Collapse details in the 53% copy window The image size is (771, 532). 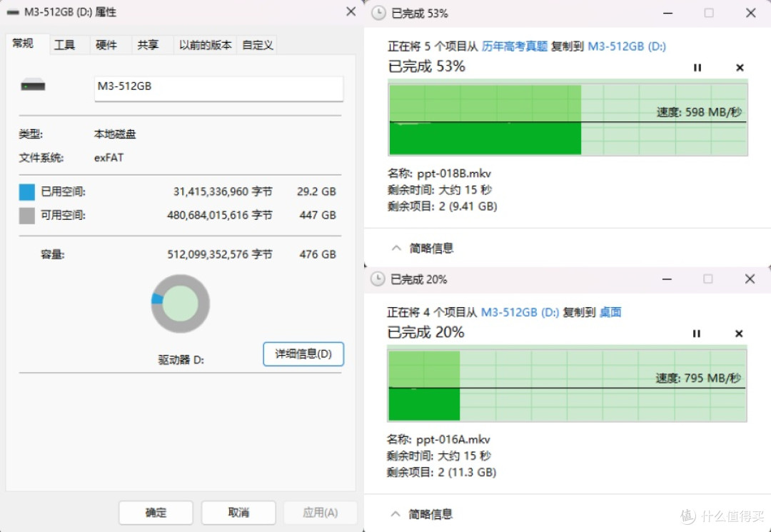click(423, 249)
